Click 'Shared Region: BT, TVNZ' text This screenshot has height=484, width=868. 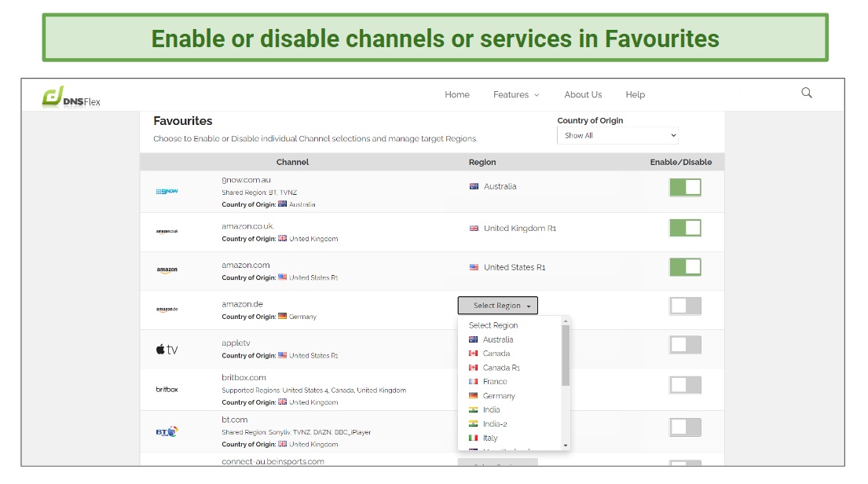tap(259, 192)
